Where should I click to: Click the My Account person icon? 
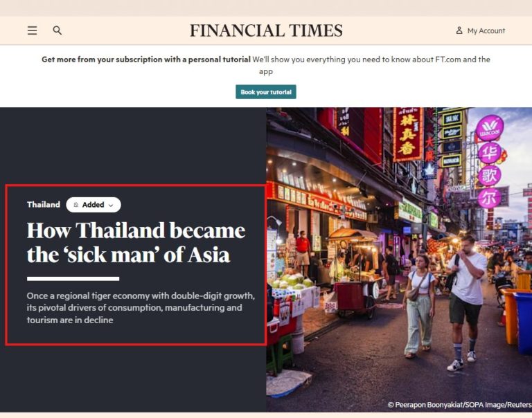[459, 30]
